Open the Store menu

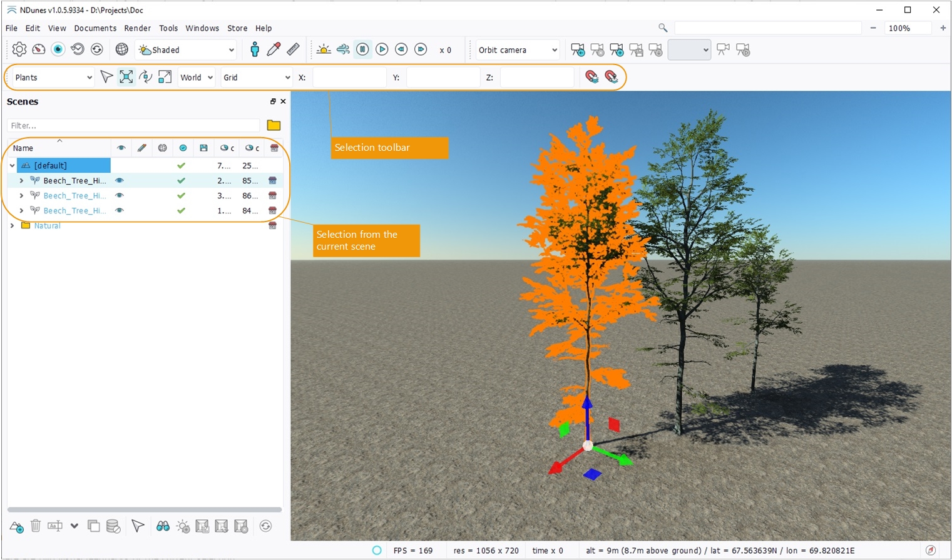[x=237, y=28]
